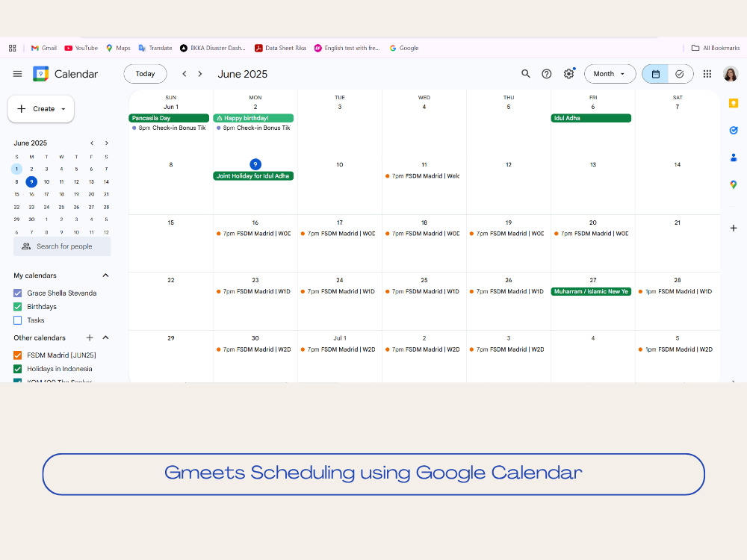Toggle Grace Shella Stevanda calendar checkbox
The width and height of the screenshot is (747, 560).
18,293
